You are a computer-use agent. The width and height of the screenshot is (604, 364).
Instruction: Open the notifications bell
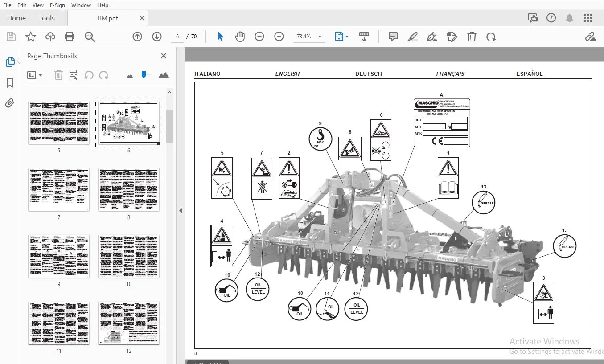pos(569,18)
